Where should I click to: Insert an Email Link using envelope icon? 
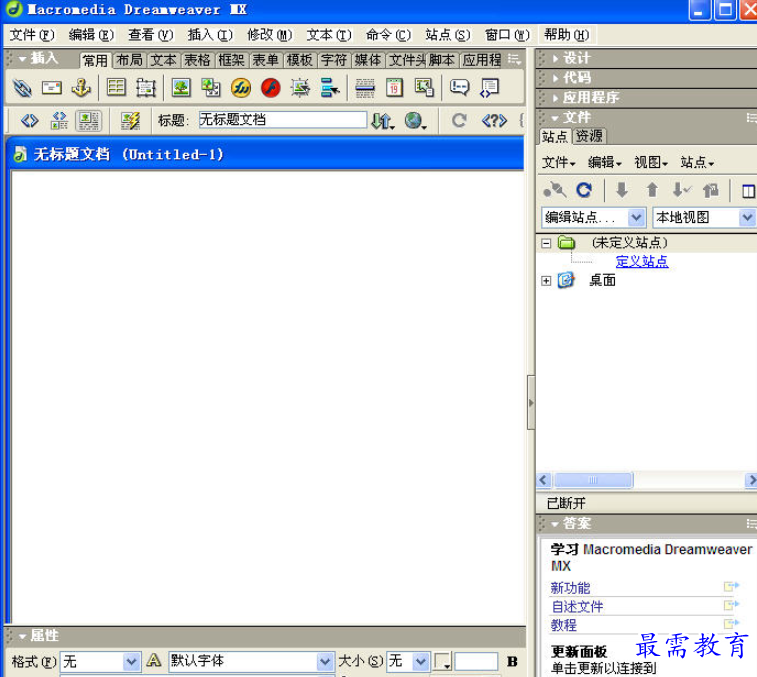(x=52, y=88)
